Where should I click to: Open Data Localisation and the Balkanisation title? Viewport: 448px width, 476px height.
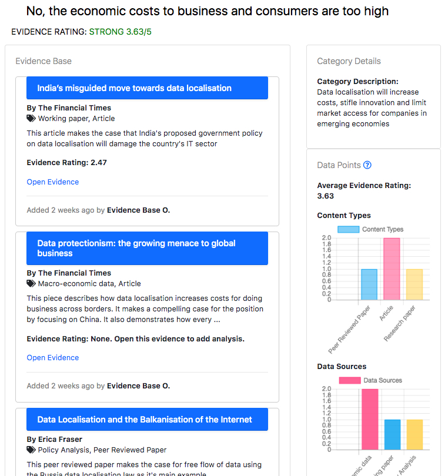coord(145,420)
